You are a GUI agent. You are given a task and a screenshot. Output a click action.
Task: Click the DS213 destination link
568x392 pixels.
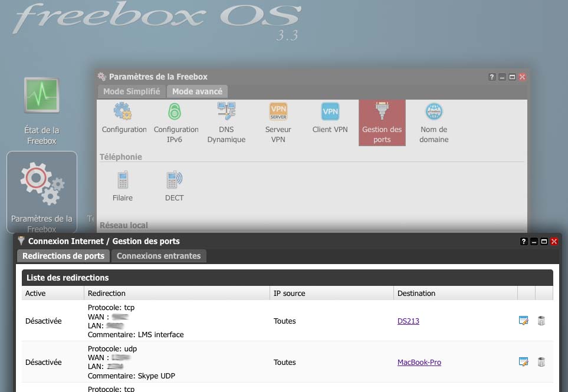pos(408,321)
